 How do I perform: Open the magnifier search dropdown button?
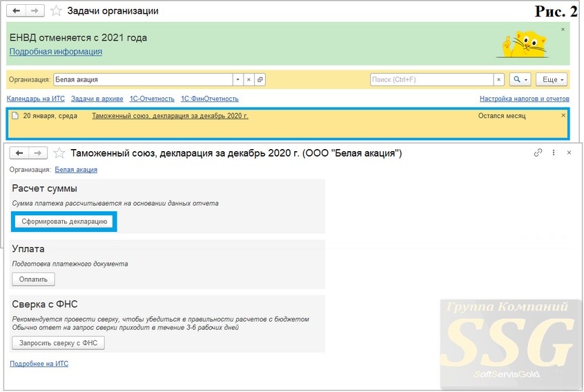(x=520, y=79)
